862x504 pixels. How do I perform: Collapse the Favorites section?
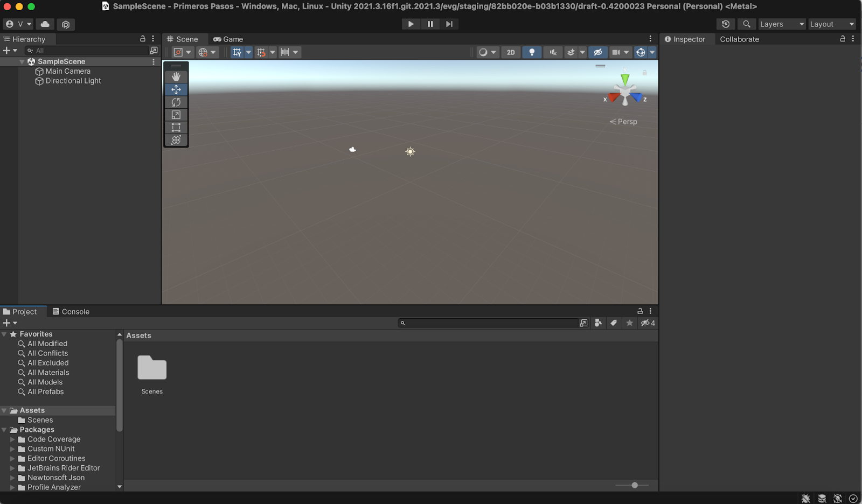coord(4,334)
